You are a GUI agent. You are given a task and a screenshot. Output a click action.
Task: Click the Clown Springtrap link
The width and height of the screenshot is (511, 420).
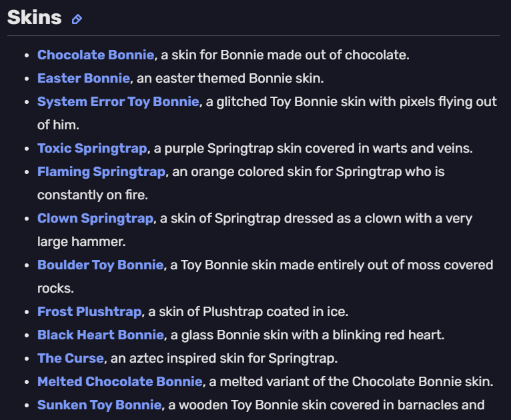point(95,219)
